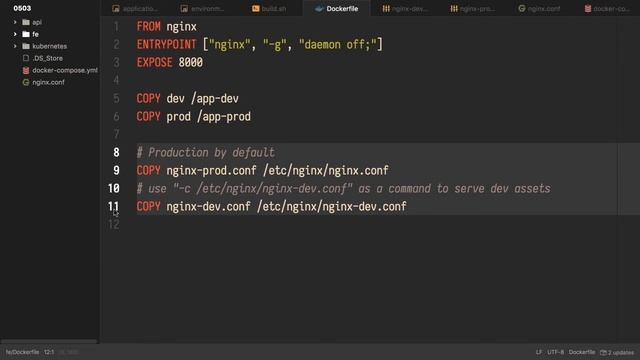Open nginx.conf from the project tree
This screenshot has height=360, width=640.
[48, 82]
